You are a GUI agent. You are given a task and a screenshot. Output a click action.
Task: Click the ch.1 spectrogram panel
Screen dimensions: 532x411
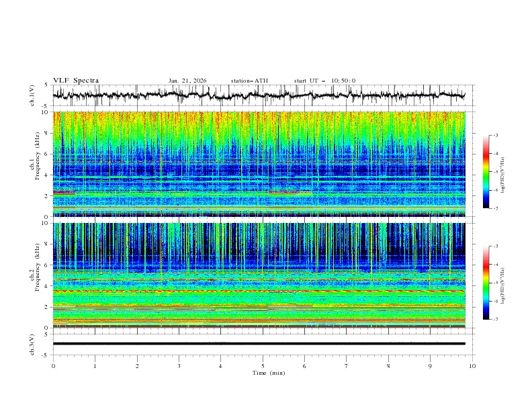tap(259, 164)
